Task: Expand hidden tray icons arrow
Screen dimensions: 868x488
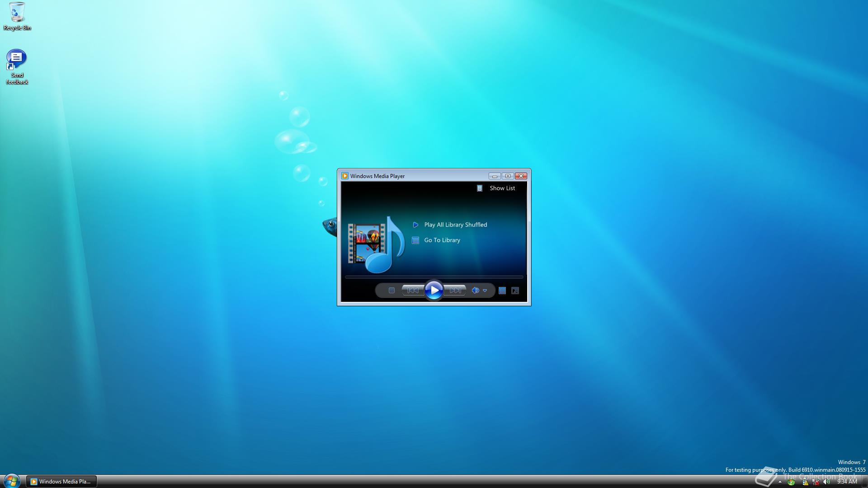Action: tap(780, 482)
